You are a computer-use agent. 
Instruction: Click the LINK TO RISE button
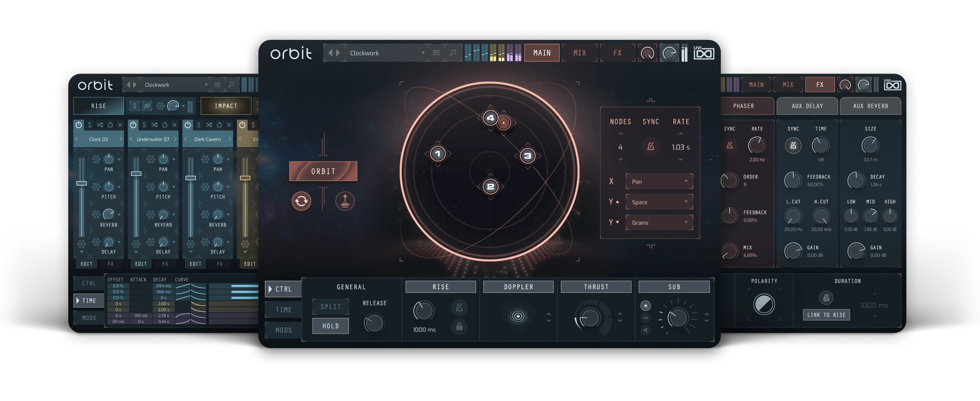pos(826,315)
